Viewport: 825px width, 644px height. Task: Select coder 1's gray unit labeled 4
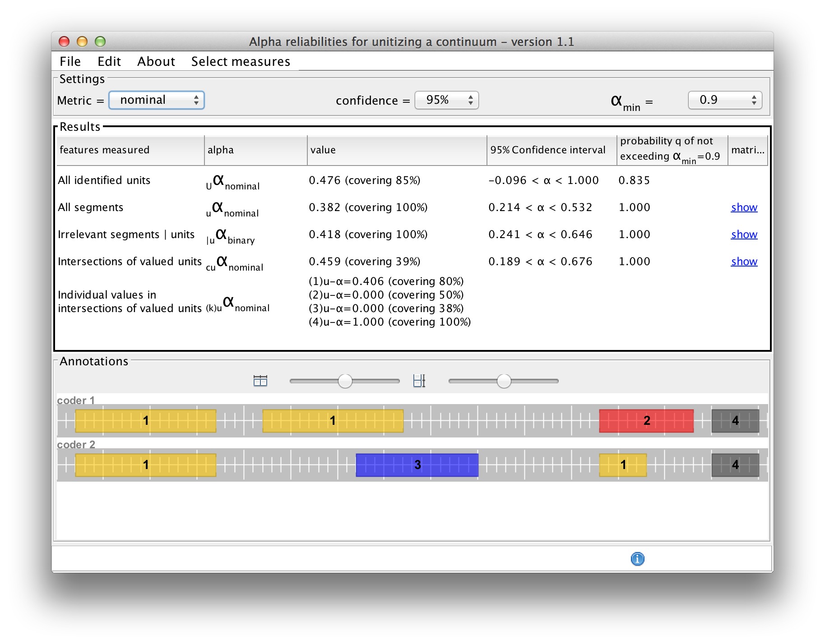[x=735, y=421]
